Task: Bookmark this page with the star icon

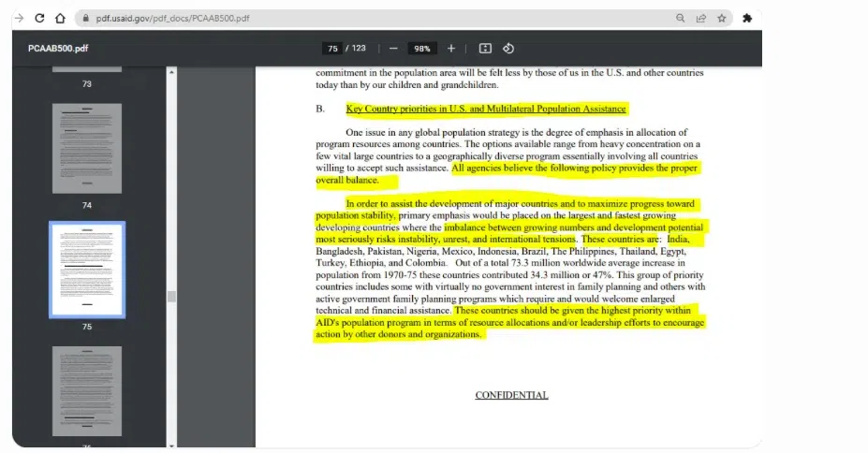Action: tap(722, 18)
